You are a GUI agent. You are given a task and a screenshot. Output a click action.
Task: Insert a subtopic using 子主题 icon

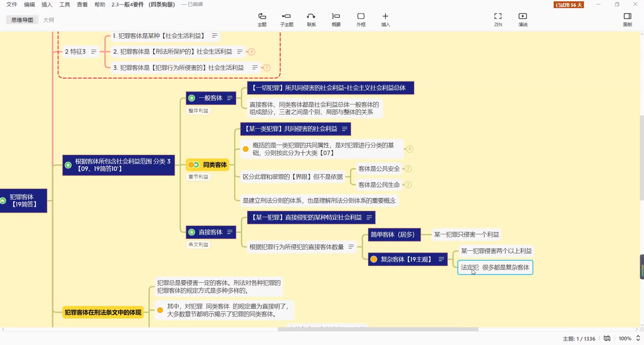point(286,20)
